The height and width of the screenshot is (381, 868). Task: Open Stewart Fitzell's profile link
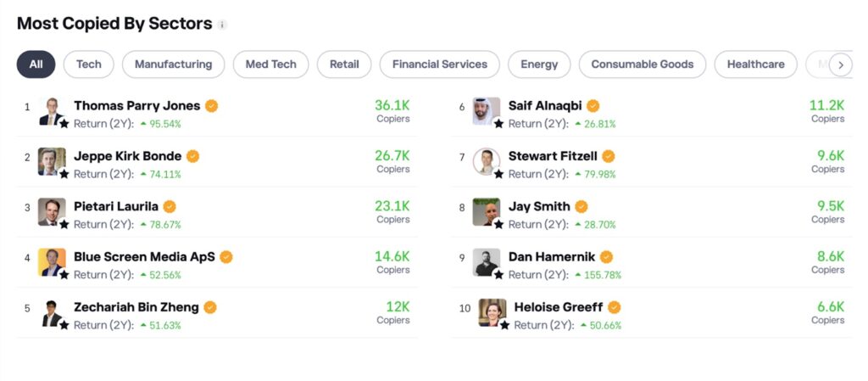click(553, 156)
